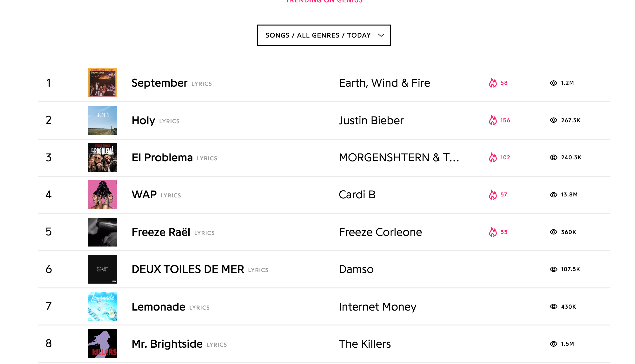This screenshot has height=364, width=635.
Task: Open the September album cover thumbnail
Action: (103, 83)
